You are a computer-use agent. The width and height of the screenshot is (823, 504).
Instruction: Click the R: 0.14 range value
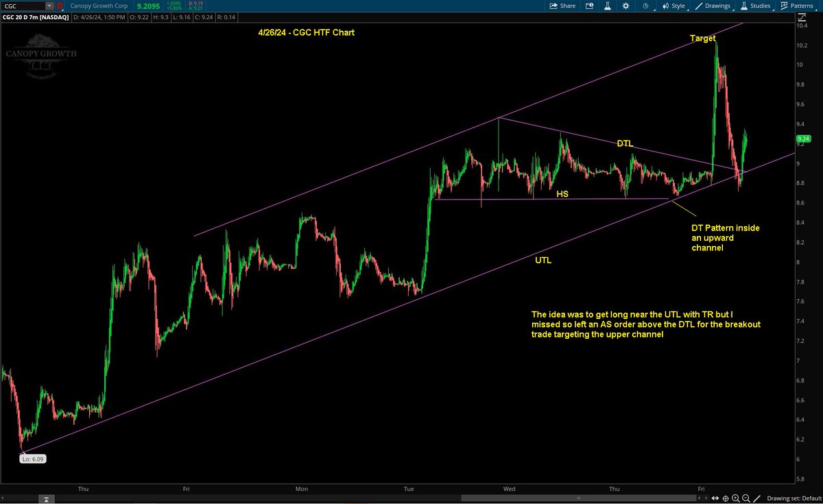[226, 17]
